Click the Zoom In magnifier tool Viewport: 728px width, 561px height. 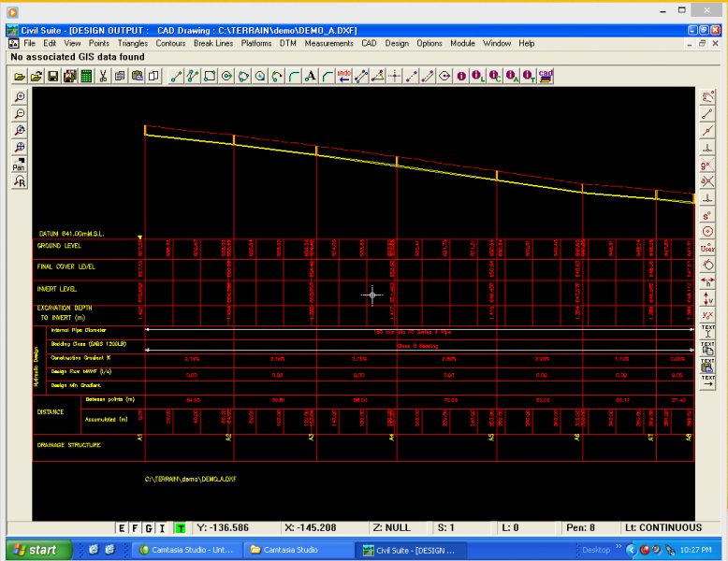tap(20, 97)
